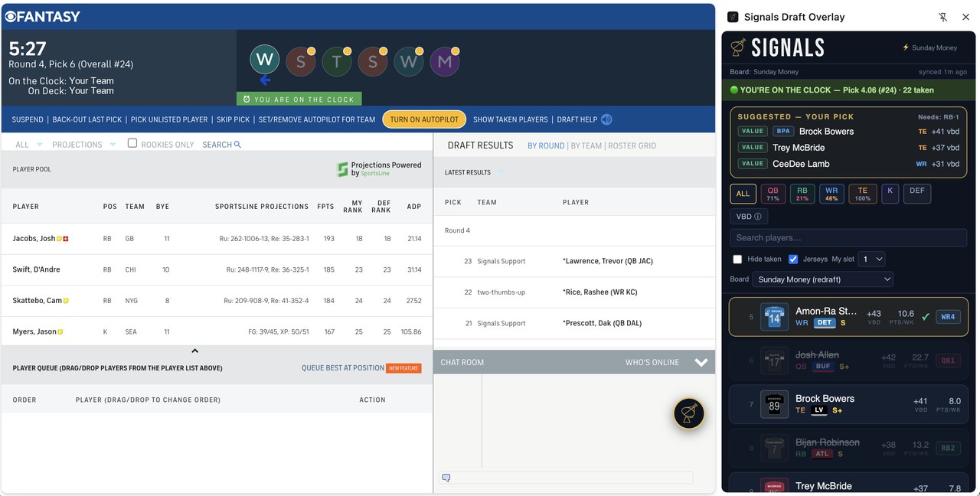980x496 pixels.
Task: Filter Signals board by DEF
Action: coord(917,194)
